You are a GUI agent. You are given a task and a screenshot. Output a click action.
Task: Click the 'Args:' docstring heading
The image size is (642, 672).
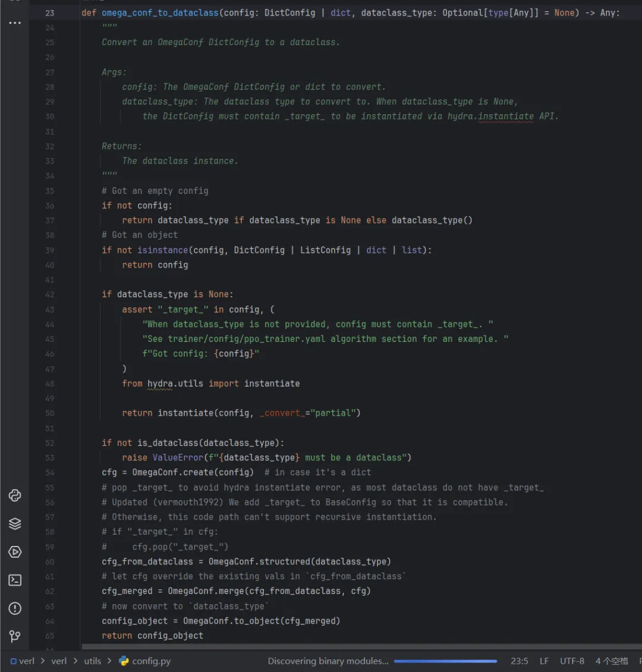pyautogui.click(x=114, y=72)
